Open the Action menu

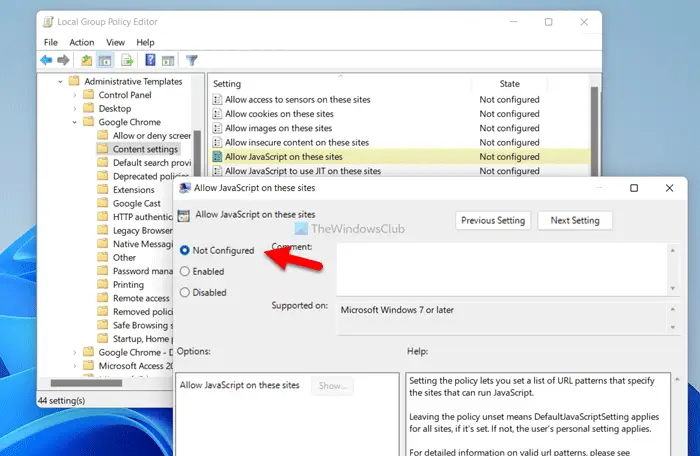point(82,42)
